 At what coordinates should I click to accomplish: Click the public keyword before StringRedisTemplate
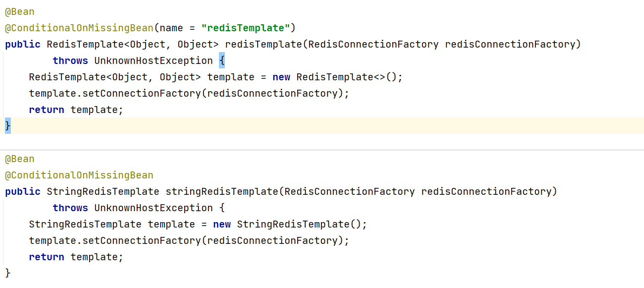[23, 192]
